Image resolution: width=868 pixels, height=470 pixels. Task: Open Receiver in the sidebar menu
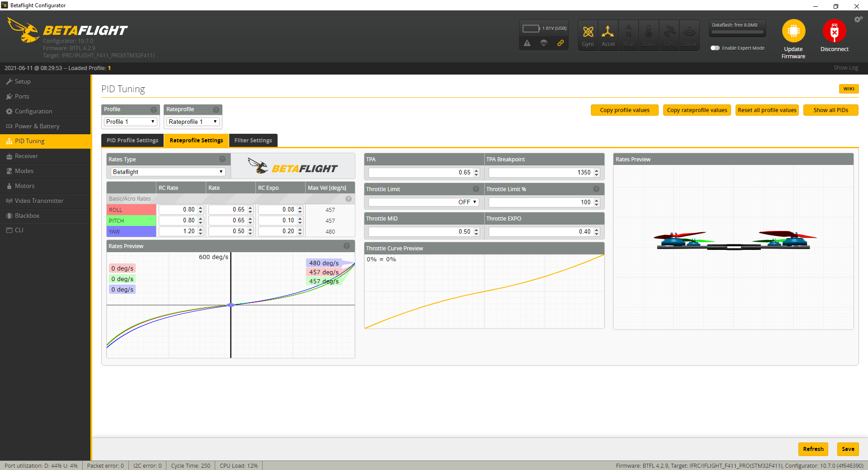pos(45,156)
